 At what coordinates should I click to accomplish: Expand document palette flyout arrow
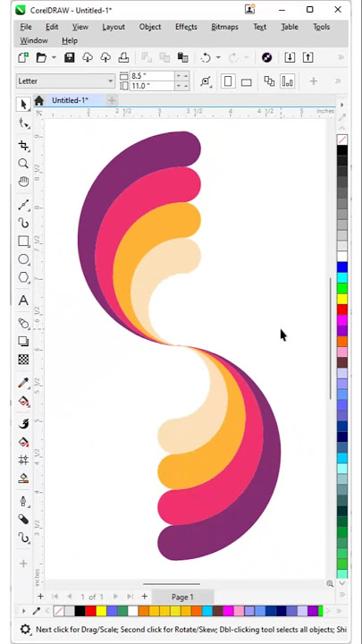24,611
